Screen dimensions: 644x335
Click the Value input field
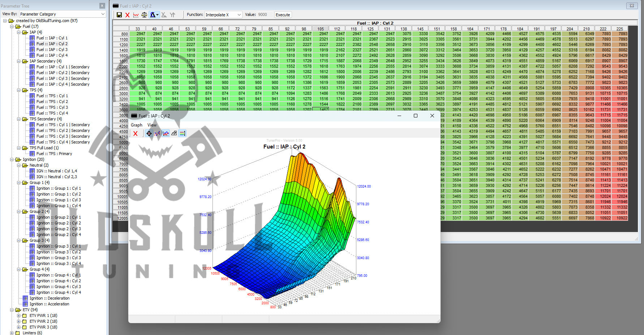click(x=265, y=15)
